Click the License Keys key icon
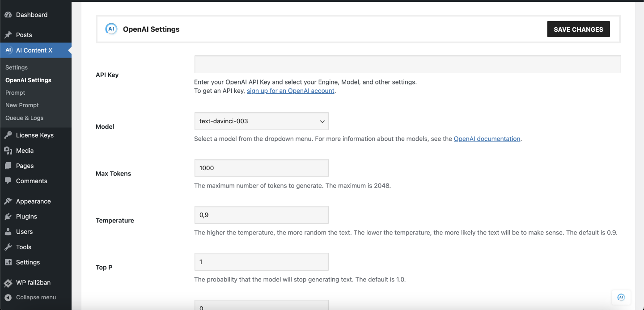 pyautogui.click(x=8, y=135)
